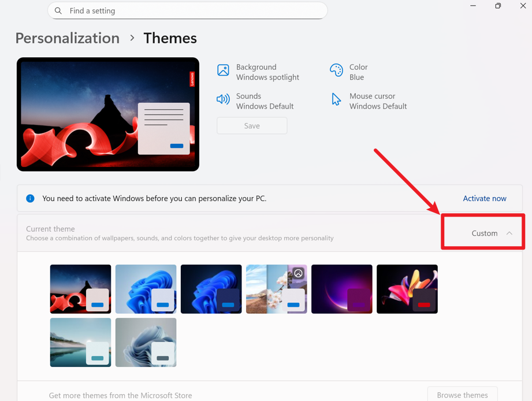Click 'Choose a combination of wallpapers' description
The width and height of the screenshot is (532, 401).
(x=180, y=238)
